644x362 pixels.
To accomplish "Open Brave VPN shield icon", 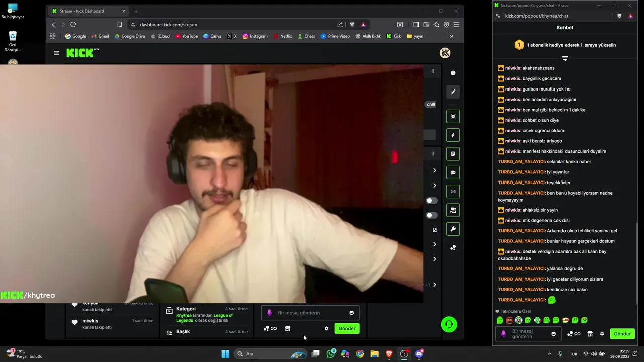I will coord(446,24).
